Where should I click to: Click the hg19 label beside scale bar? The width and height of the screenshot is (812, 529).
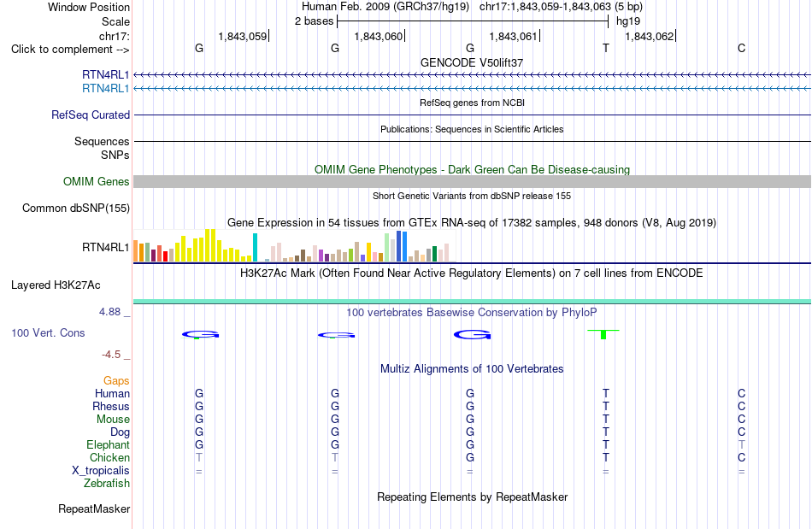[628, 21]
